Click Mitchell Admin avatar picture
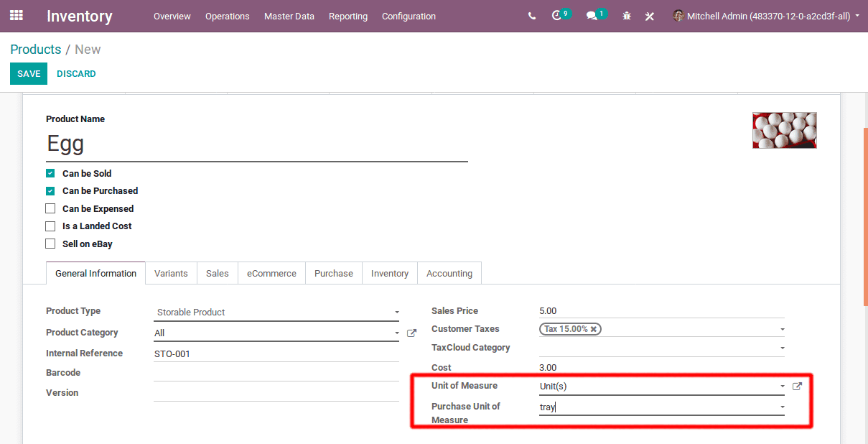The height and width of the screenshot is (444, 868). pos(678,15)
